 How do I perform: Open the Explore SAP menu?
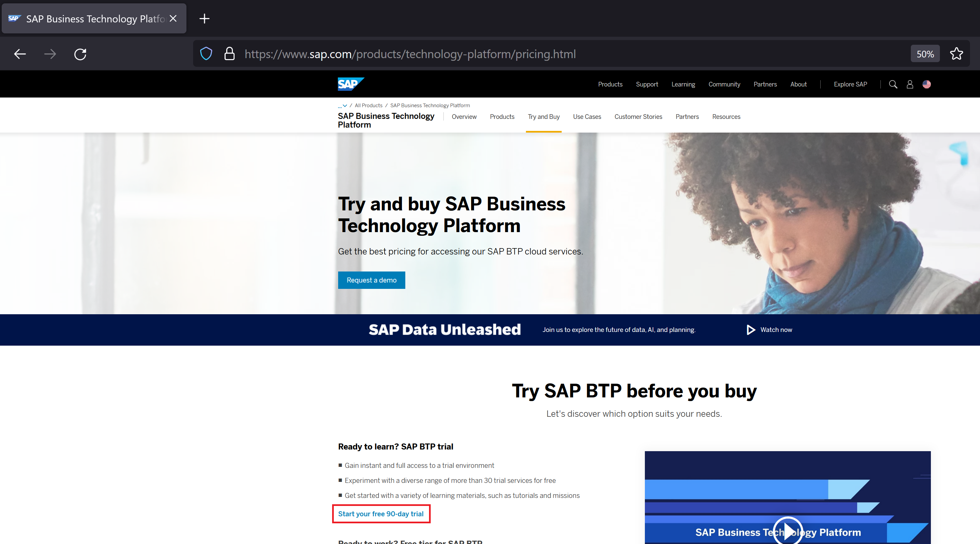click(850, 84)
